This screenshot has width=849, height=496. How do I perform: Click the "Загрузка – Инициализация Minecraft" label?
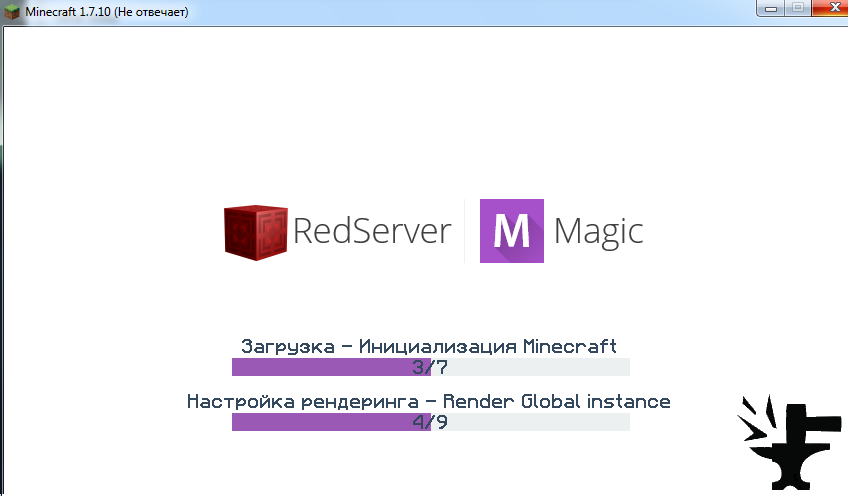coord(429,346)
